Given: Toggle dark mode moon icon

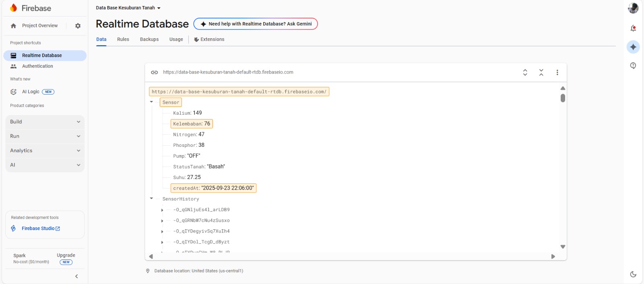Looking at the screenshot, I should 633,274.
